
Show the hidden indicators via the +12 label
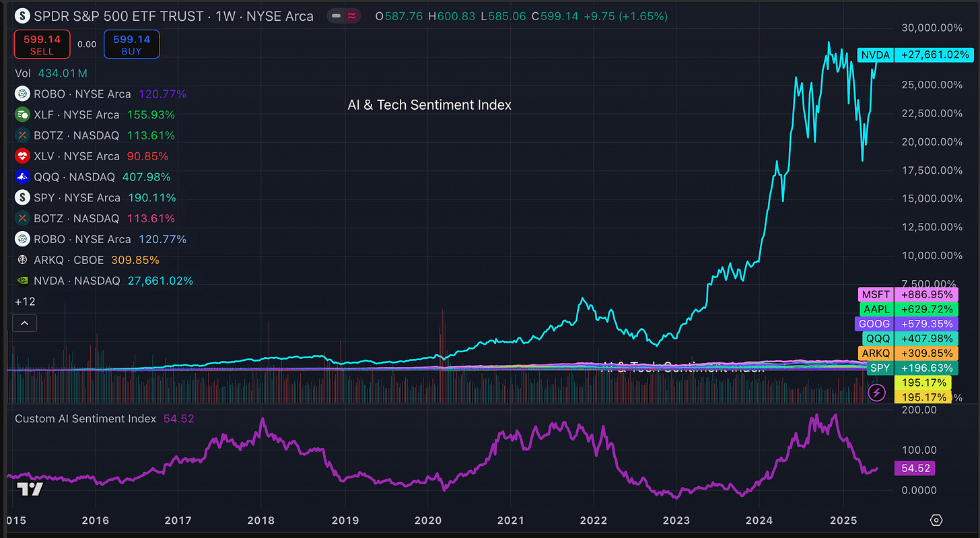click(x=24, y=302)
